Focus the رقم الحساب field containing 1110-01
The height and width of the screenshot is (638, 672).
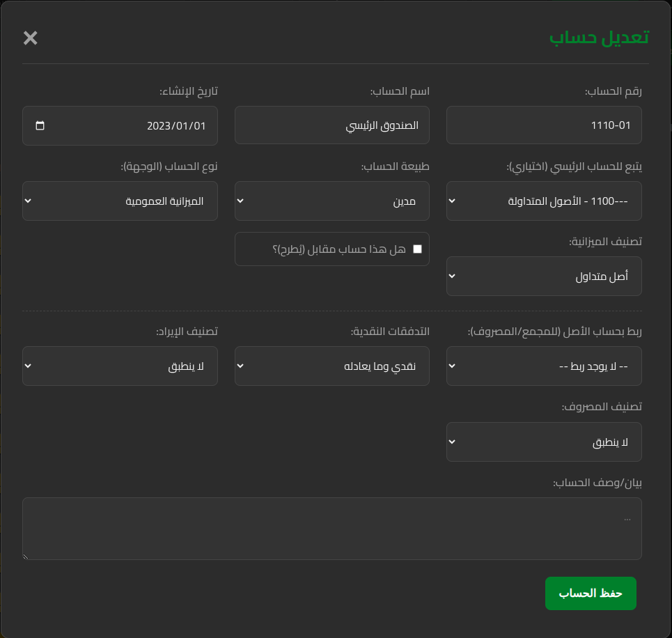point(544,125)
